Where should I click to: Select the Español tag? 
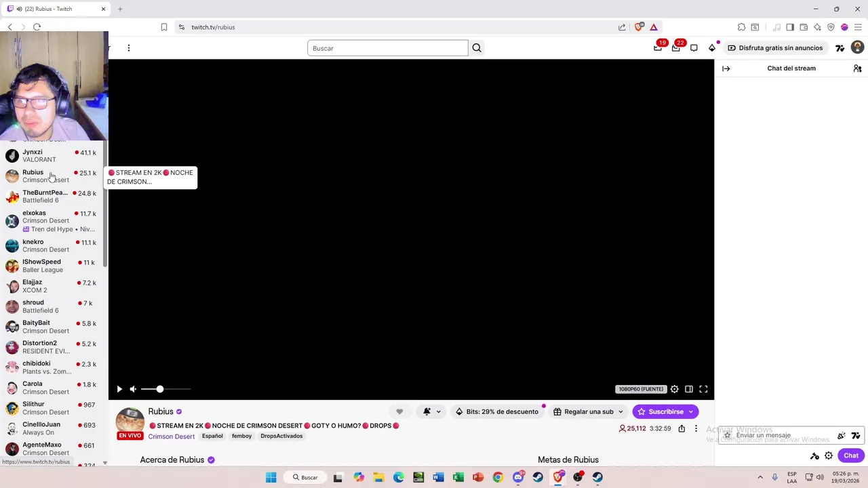[x=212, y=436]
